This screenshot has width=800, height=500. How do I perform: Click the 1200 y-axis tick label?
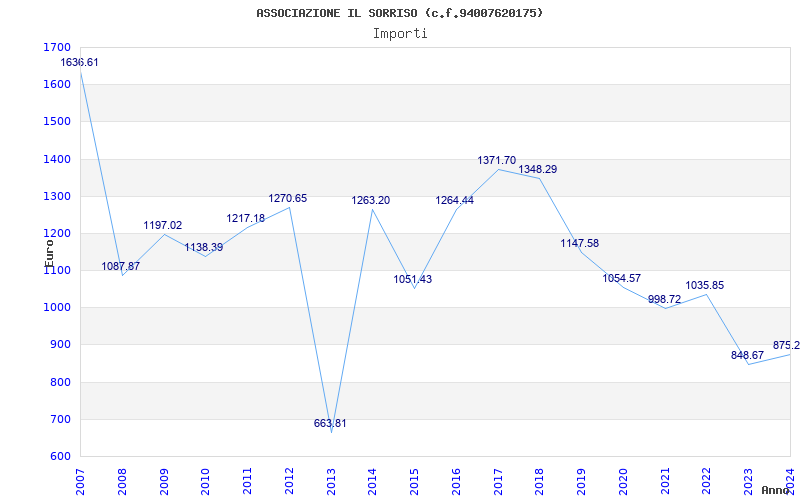pos(58,234)
